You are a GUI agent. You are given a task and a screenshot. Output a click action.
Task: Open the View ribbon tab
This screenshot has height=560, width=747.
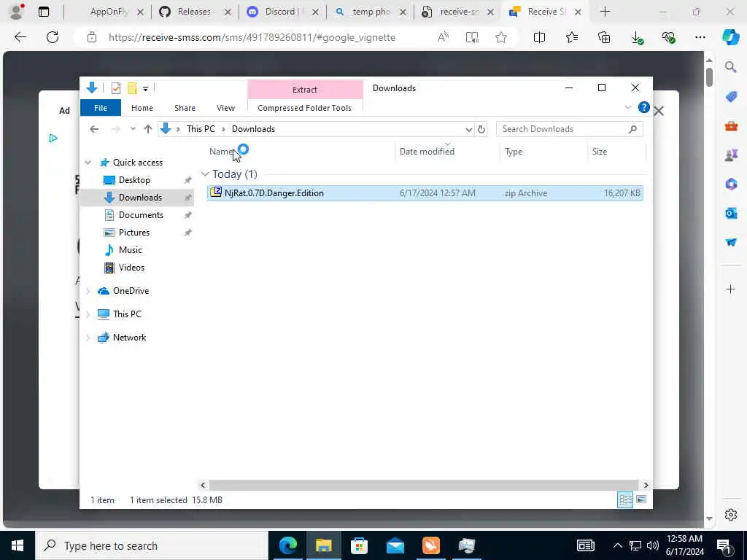tap(226, 108)
